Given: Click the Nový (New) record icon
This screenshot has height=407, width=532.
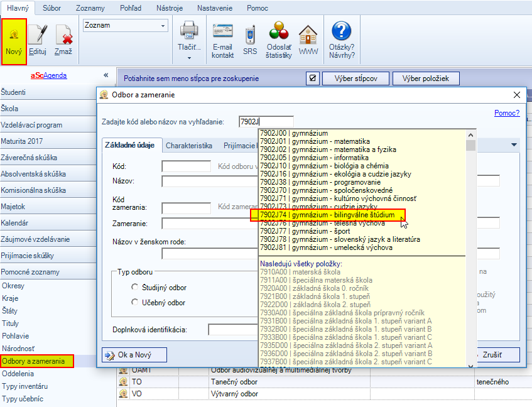Looking at the screenshot, I should click(14, 40).
